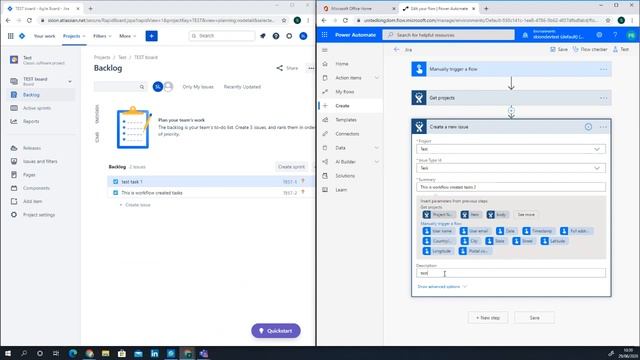
Task: Click the Description input field
Action: coord(511,273)
